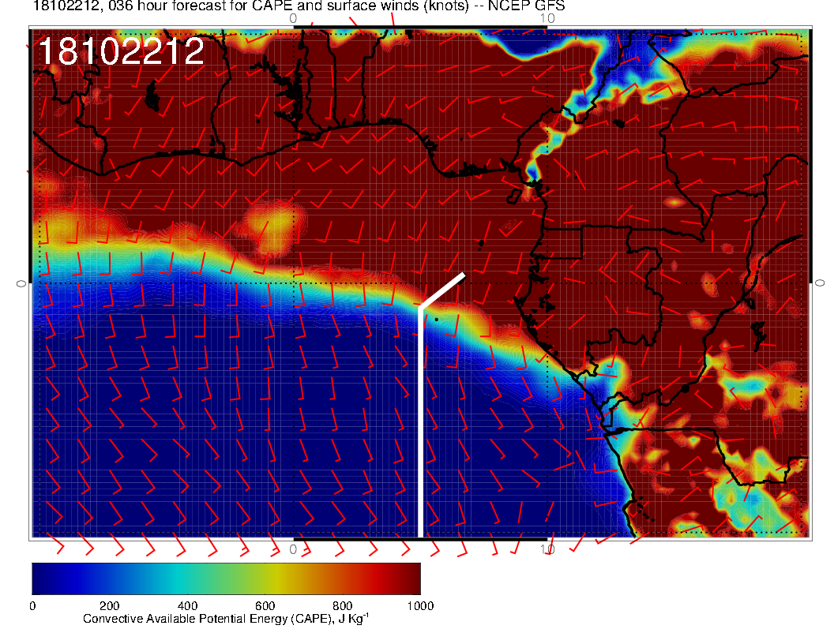The width and height of the screenshot is (834, 644).
Task: Click the diagonal white line segment
Action: (442, 290)
